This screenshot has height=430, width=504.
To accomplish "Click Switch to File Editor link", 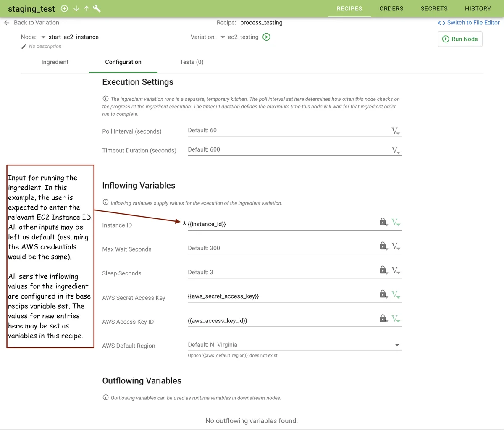I will 469,23.
